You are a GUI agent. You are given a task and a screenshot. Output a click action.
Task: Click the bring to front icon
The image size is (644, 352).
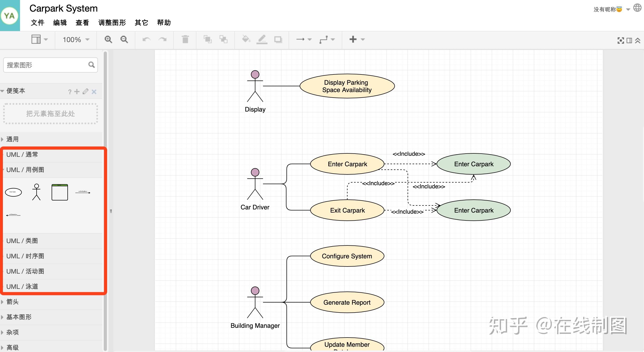point(207,39)
